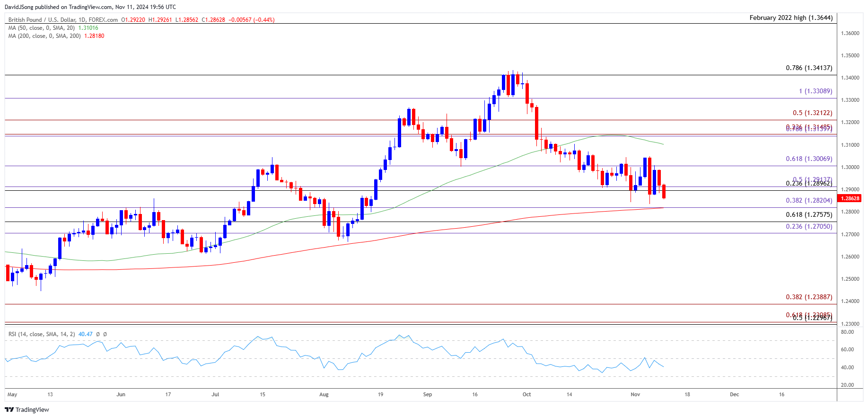Image resolution: width=868 pixels, height=418 pixels.
Task: Open the RSI indicator legend label
Action: [x=42, y=334]
